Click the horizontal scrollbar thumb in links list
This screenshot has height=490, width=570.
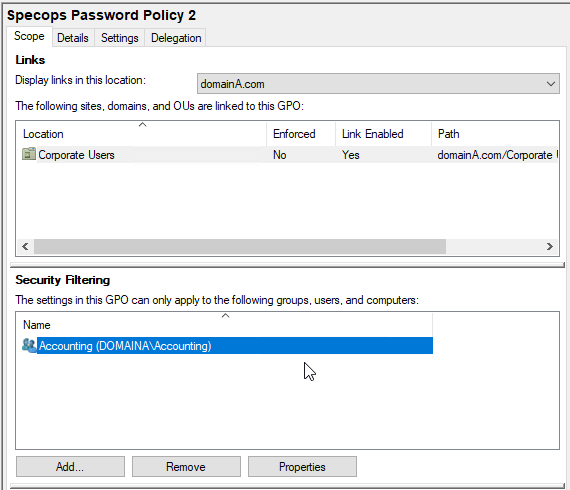click(240, 246)
